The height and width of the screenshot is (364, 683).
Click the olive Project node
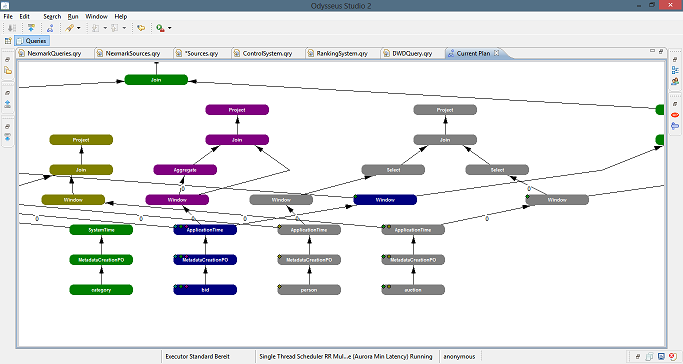pos(81,140)
